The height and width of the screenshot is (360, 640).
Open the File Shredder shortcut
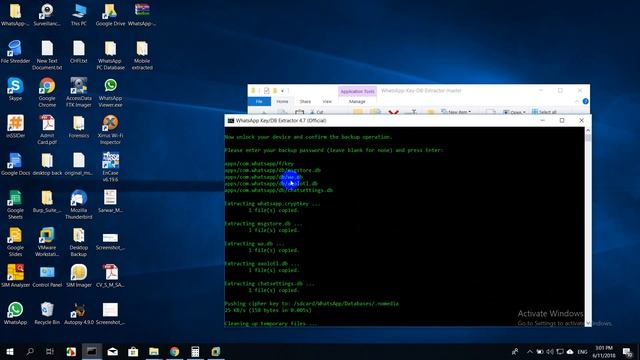(15, 51)
